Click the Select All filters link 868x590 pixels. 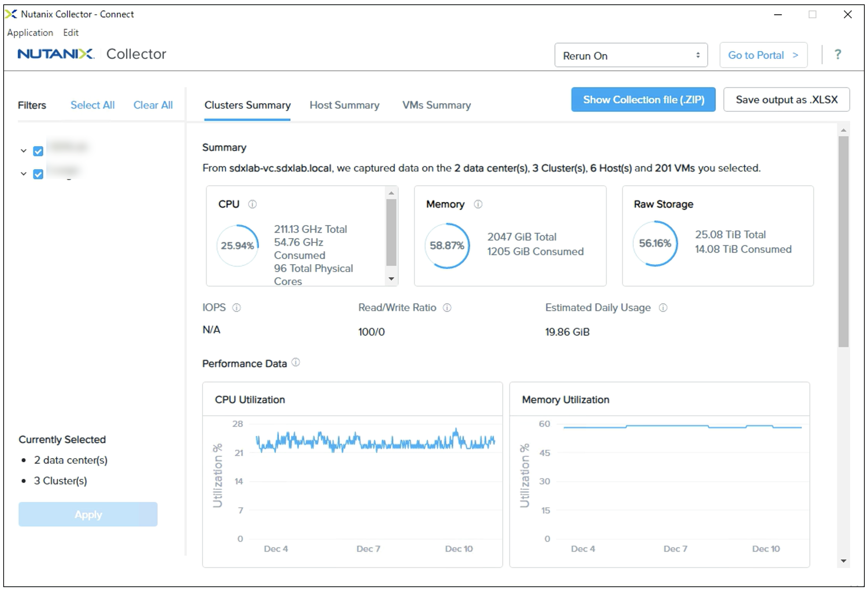tap(93, 105)
